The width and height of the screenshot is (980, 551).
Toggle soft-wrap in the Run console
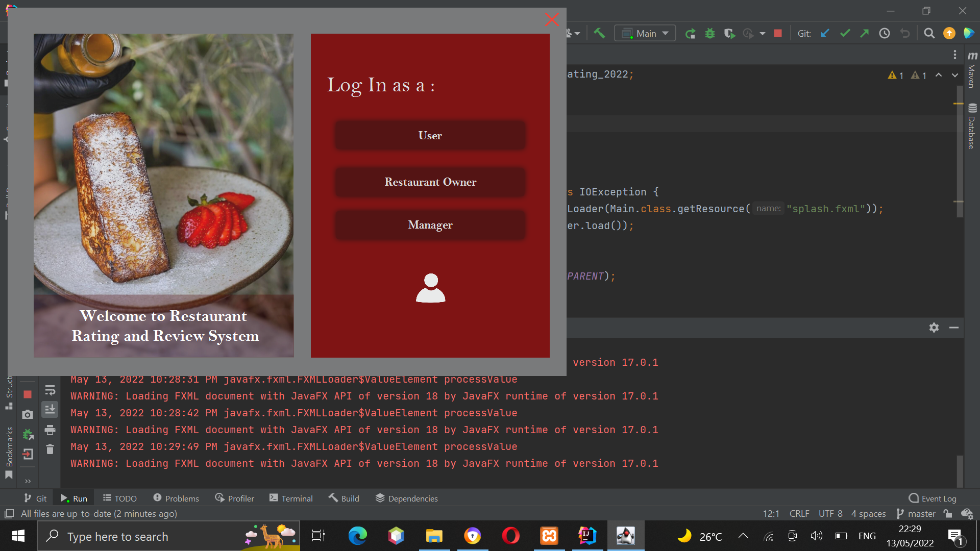[x=50, y=390]
